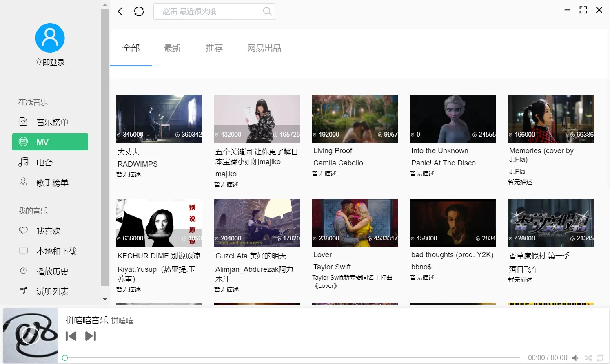
Task: Open 我喜欢 heart icon
Action: coord(23,231)
